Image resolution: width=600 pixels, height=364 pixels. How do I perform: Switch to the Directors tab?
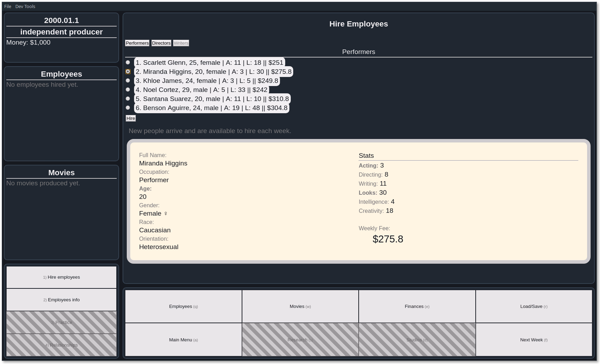click(161, 43)
